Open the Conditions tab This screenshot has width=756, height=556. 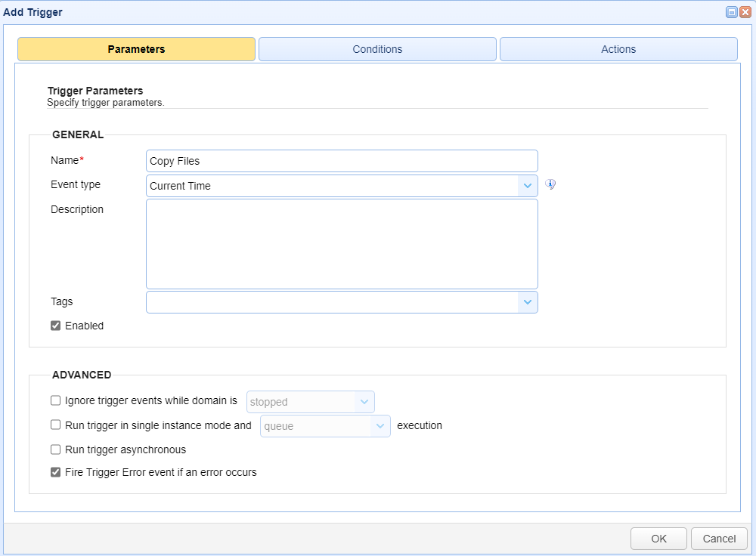(377, 49)
